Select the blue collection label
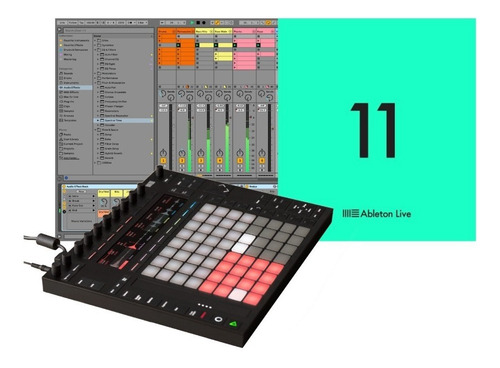This screenshot has height=368, width=500. (x=76, y=50)
